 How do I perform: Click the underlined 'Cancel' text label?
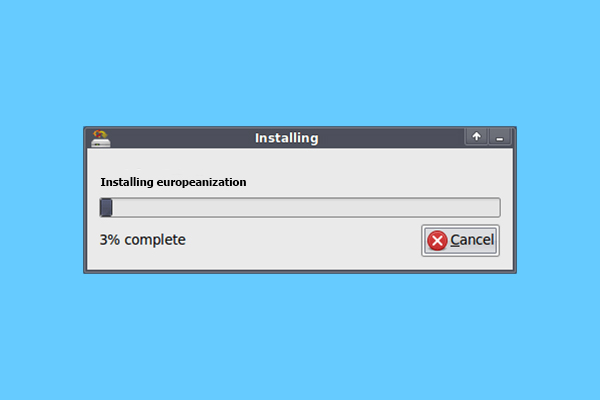[x=472, y=240]
